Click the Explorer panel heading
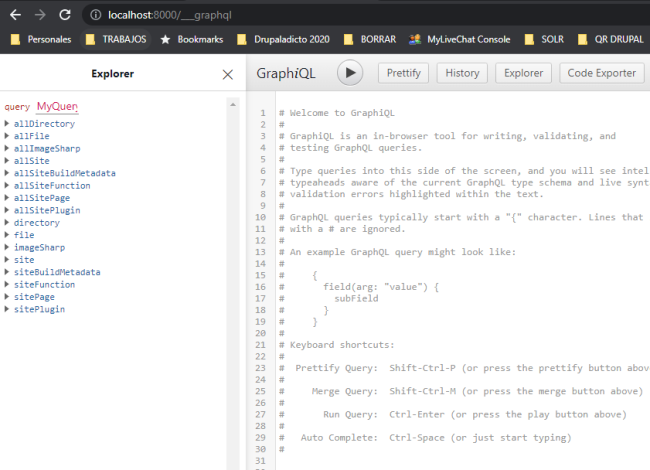 pyautogui.click(x=113, y=74)
